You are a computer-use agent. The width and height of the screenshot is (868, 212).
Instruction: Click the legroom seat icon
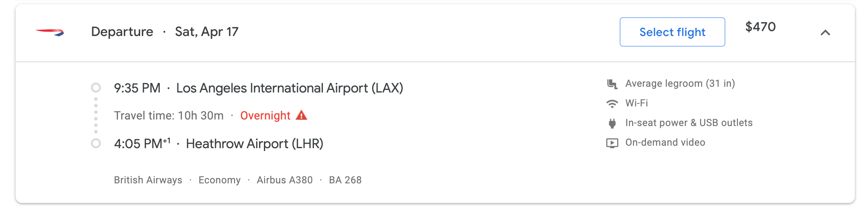(612, 84)
